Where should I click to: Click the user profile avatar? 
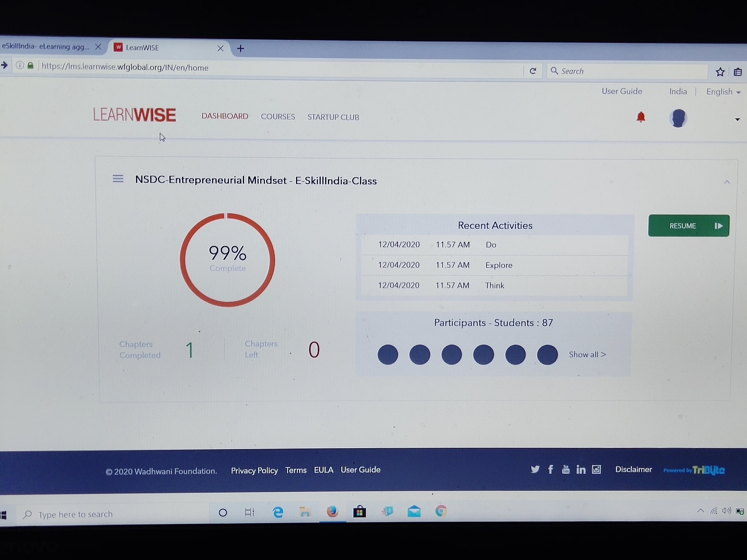[678, 119]
